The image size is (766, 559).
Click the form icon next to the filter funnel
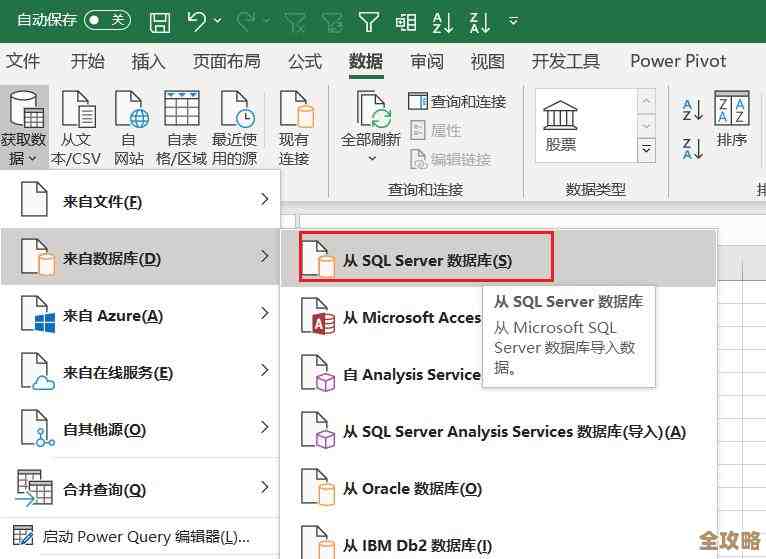pos(406,22)
